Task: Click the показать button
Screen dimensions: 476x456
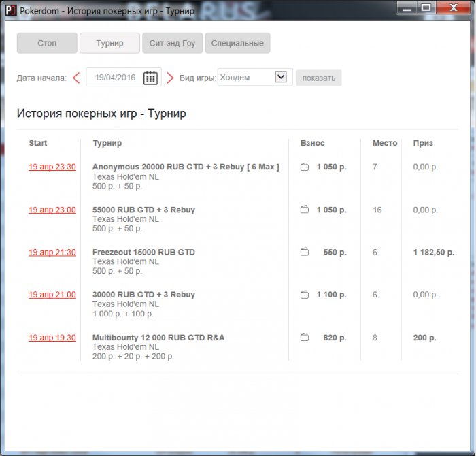Action: click(x=319, y=78)
